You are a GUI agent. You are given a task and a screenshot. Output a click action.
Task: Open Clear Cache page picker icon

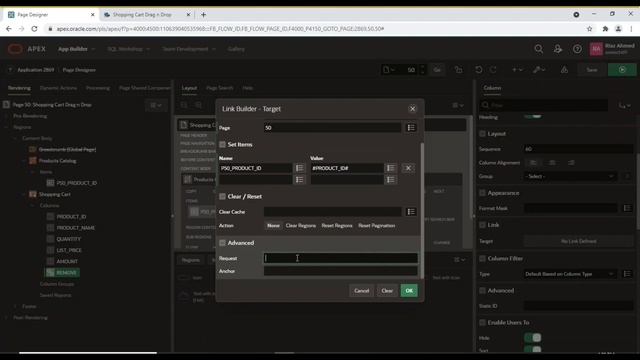click(x=411, y=212)
